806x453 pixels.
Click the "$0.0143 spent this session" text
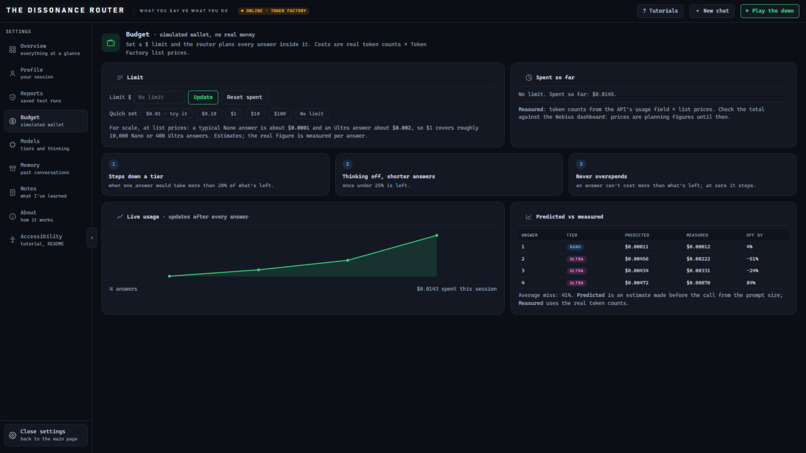(x=456, y=289)
